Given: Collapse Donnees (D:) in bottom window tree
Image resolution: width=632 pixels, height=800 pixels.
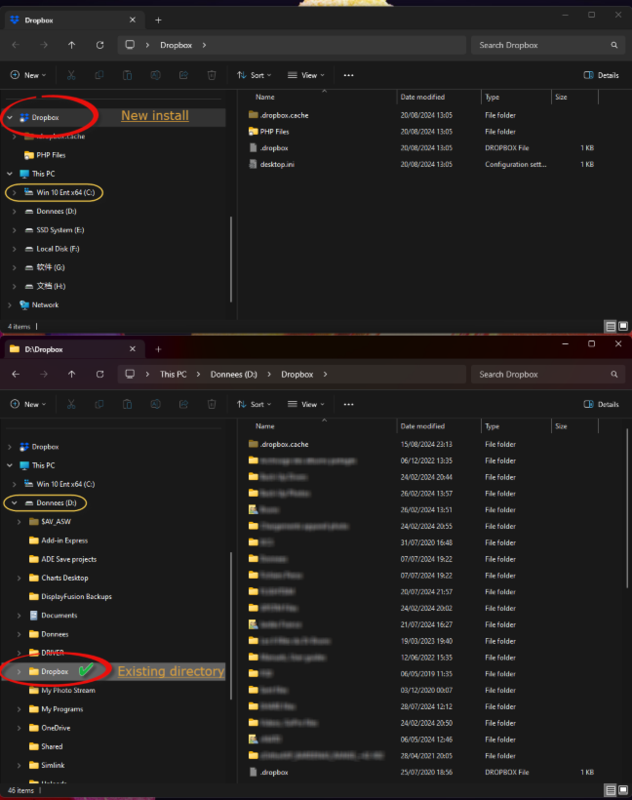Looking at the screenshot, I should click(x=14, y=503).
